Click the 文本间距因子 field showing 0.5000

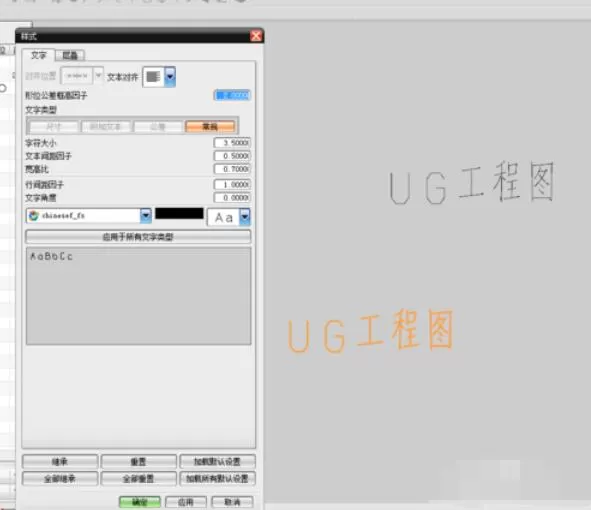[x=232, y=156]
